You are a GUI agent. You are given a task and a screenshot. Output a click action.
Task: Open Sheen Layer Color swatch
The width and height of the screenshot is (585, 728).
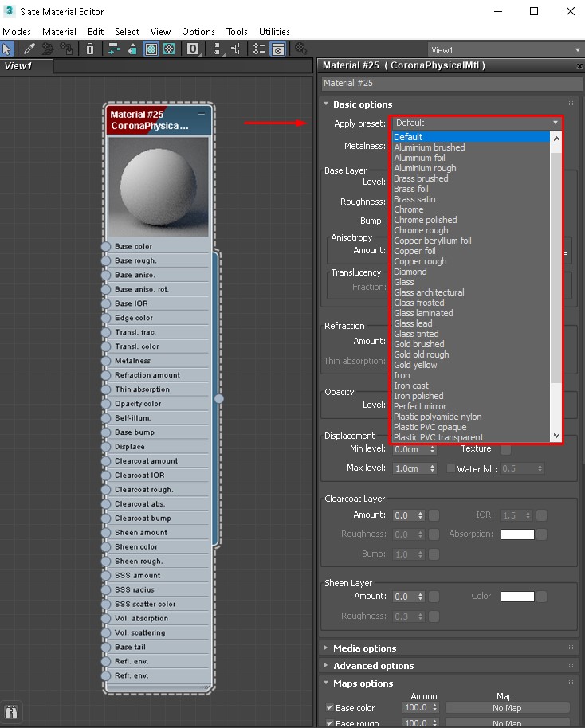click(517, 597)
